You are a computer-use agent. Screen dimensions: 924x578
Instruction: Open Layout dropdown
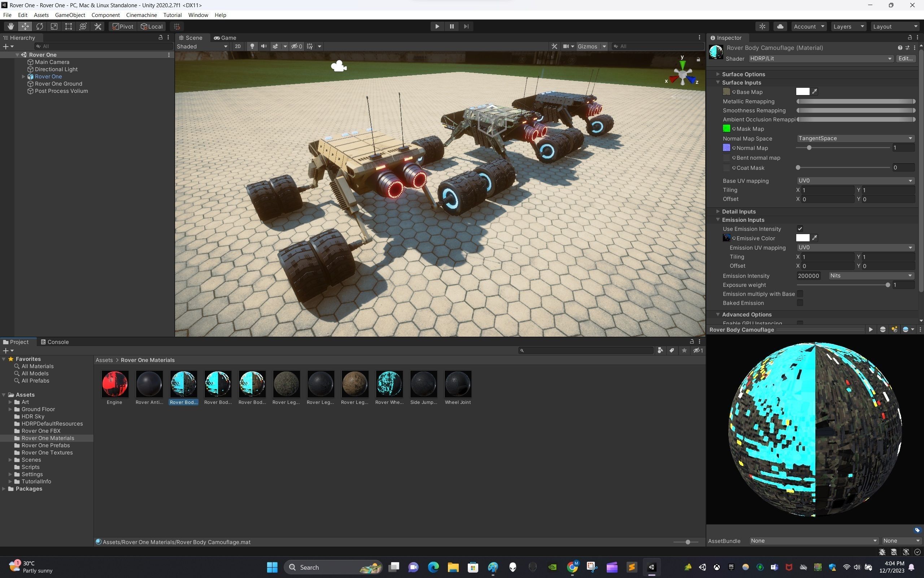(895, 26)
